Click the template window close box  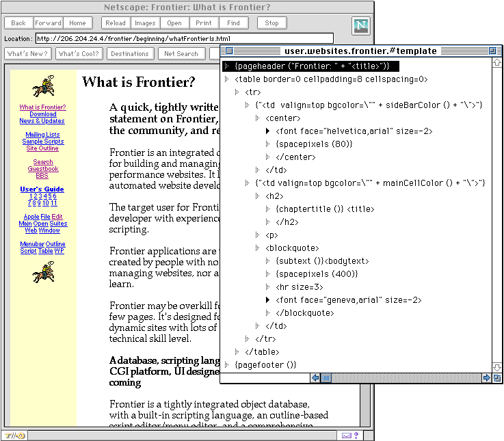tap(230, 51)
